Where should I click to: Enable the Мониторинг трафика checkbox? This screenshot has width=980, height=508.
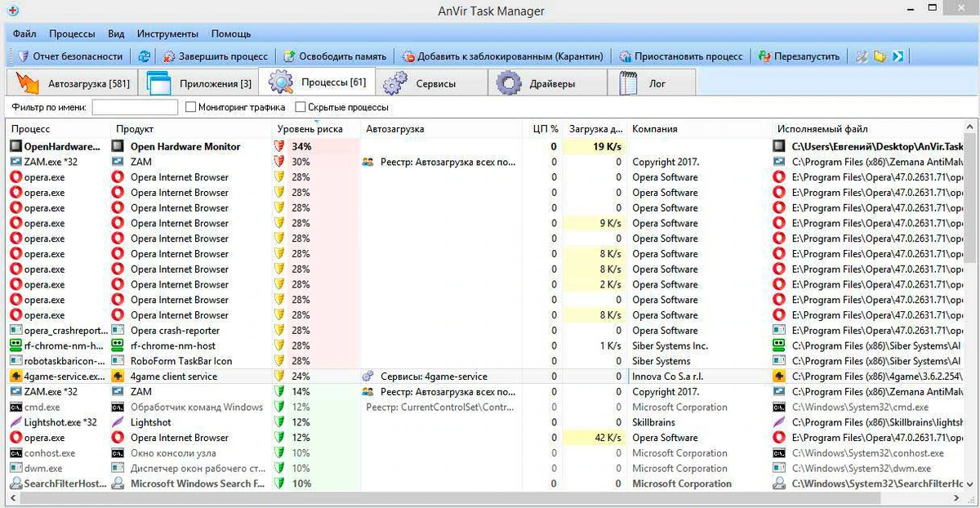(x=191, y=107)
